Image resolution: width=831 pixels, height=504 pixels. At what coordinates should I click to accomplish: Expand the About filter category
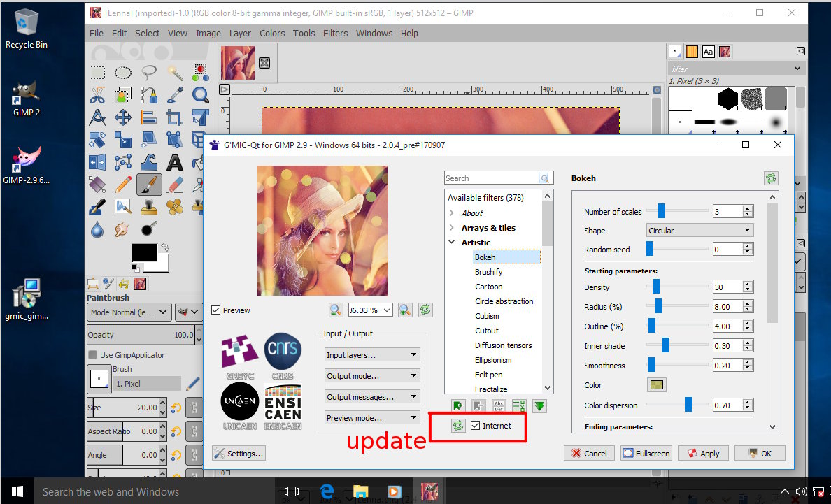[452, 213]
